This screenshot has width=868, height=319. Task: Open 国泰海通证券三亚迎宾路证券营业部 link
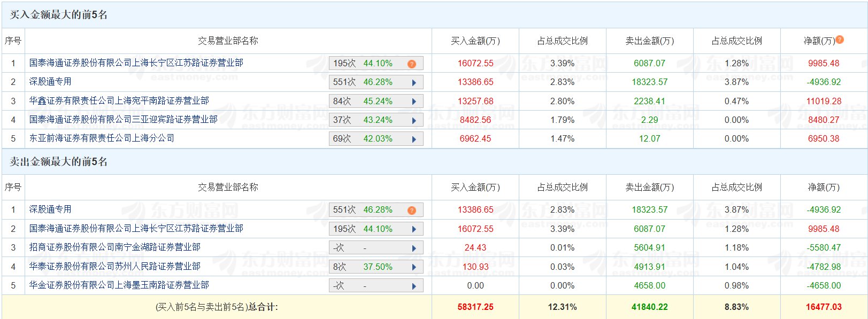click(123, 120)
